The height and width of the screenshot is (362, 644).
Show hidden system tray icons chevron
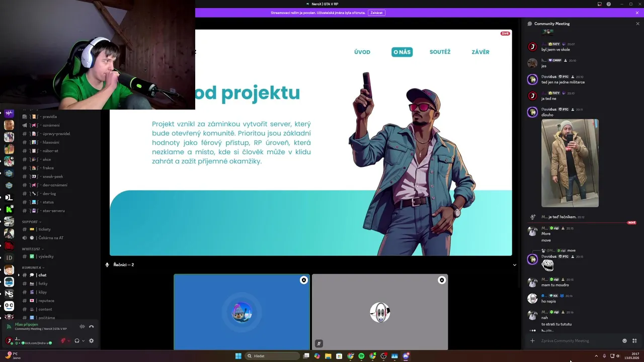click(596, 356)
